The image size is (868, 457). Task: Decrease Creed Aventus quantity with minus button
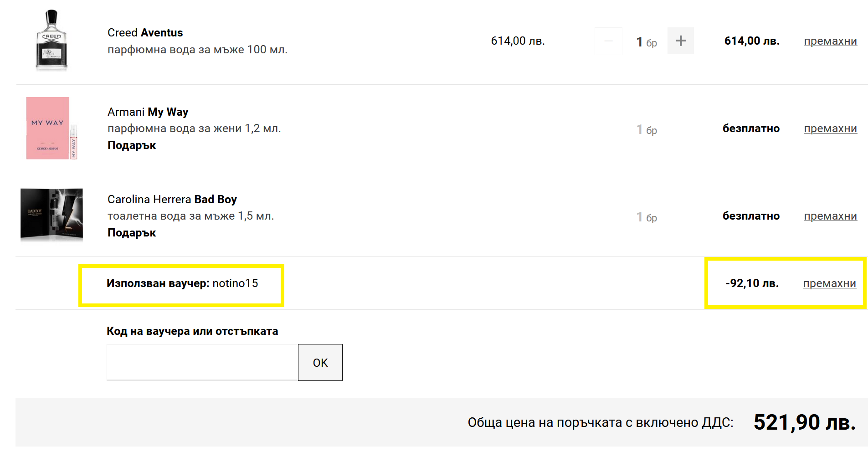click(608, 41)
